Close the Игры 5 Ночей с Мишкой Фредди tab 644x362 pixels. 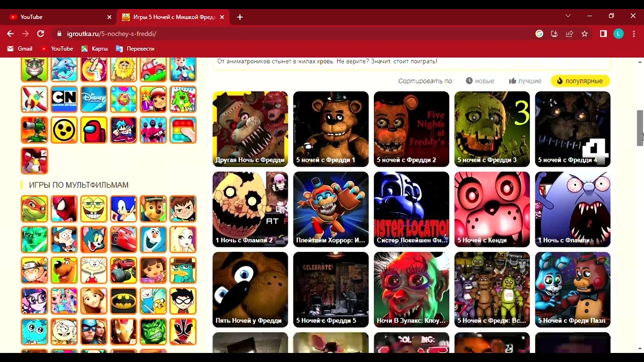click(222, 17)
